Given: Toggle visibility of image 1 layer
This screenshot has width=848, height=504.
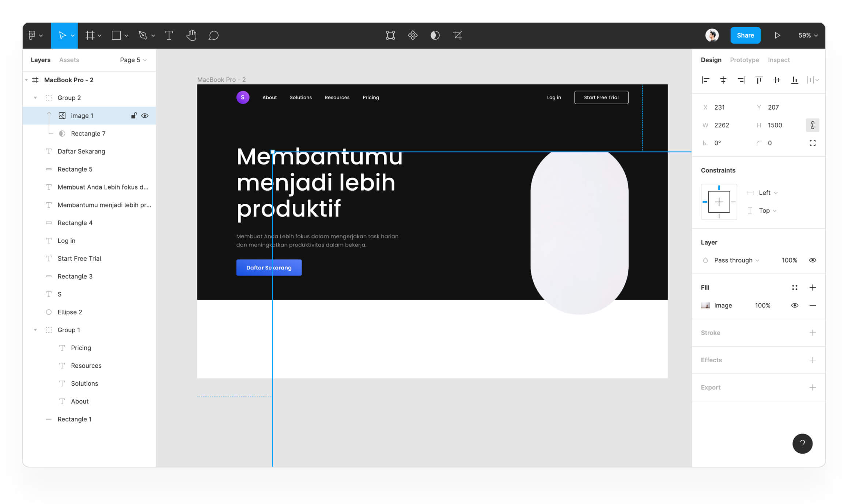Looking at the screenshot, I should (x=145, y=116).
